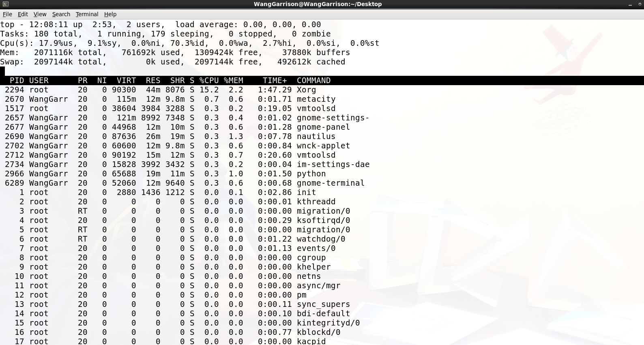Screen dimensions: 644x345
Task: Maximize the terminal window
Action: (x=640, y=4)
